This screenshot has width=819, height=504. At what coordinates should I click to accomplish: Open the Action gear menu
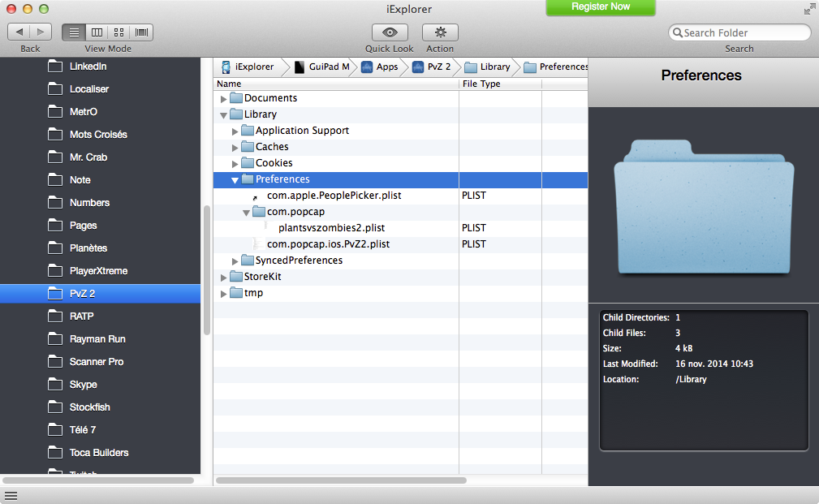[440, 32]
